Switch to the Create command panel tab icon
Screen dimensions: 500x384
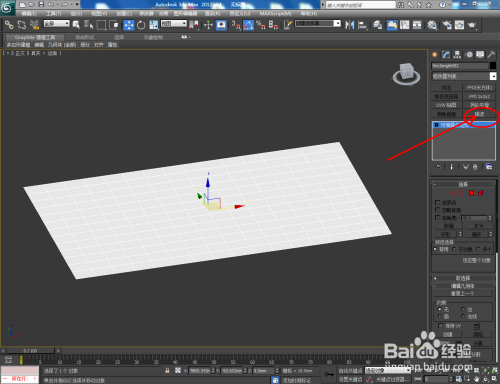pyautogui.click(x=434, y=55)
